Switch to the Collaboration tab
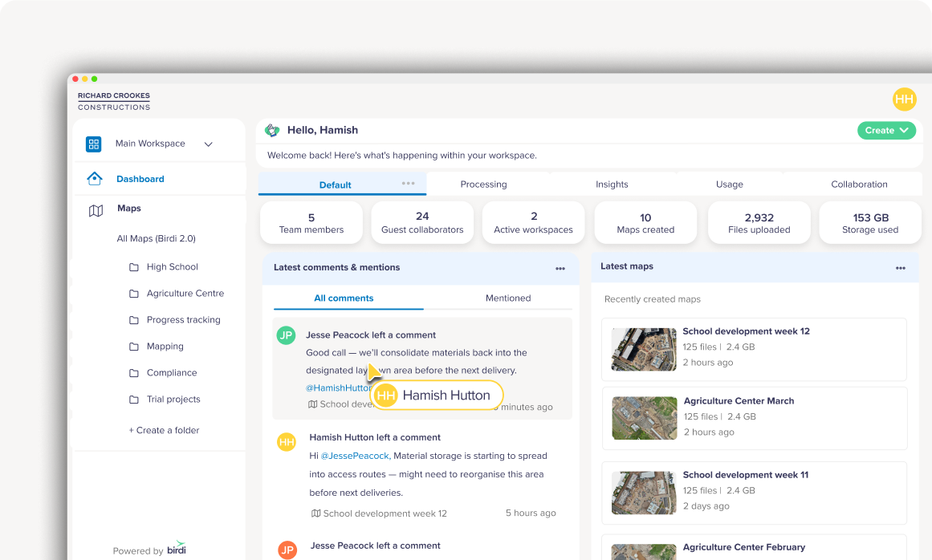 point(859,184)
